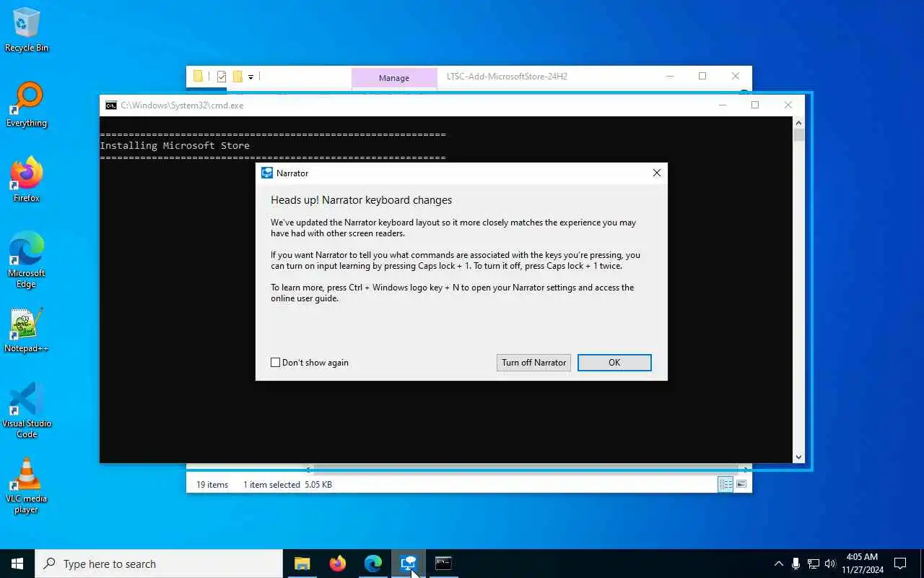Switch Explorer to large icons view
924x578 pixels.
pos(741,485)
